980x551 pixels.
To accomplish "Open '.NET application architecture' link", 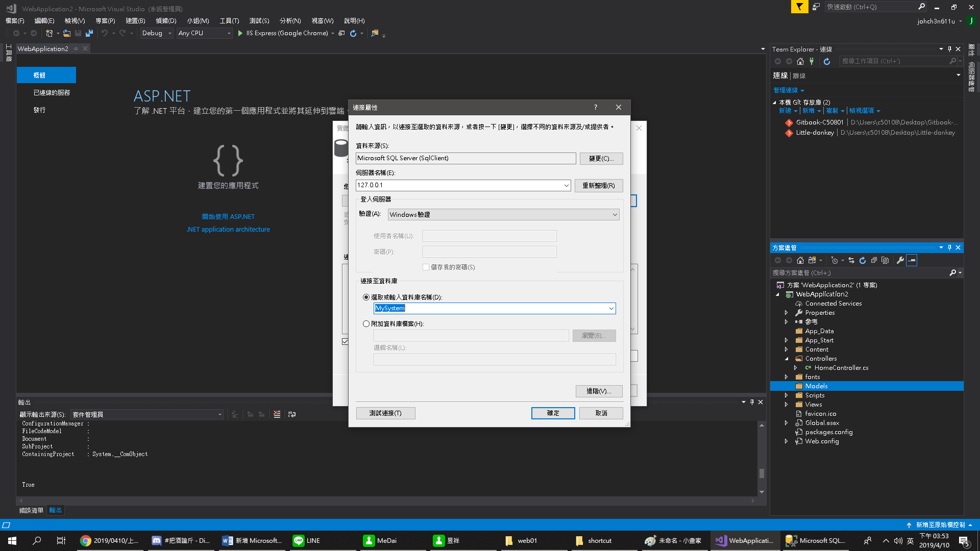I will pos(228,230).
